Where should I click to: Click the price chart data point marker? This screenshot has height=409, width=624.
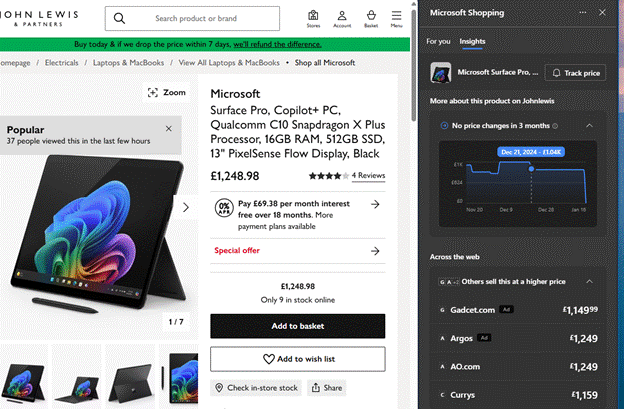(x=531, y=169)
